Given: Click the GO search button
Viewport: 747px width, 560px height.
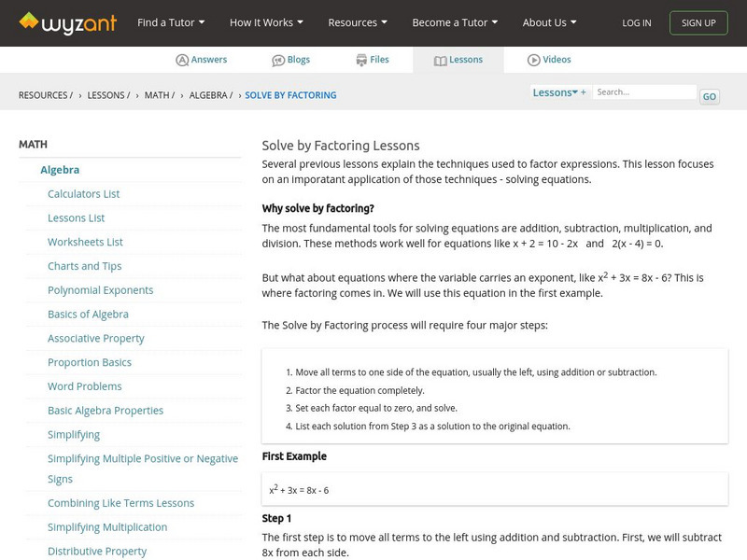Looking at the screenshot, I should (x=710, y=96).
